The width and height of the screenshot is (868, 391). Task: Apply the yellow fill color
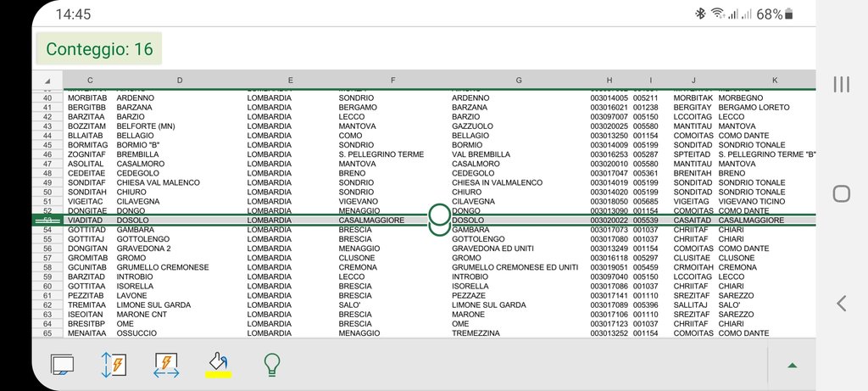219,364
